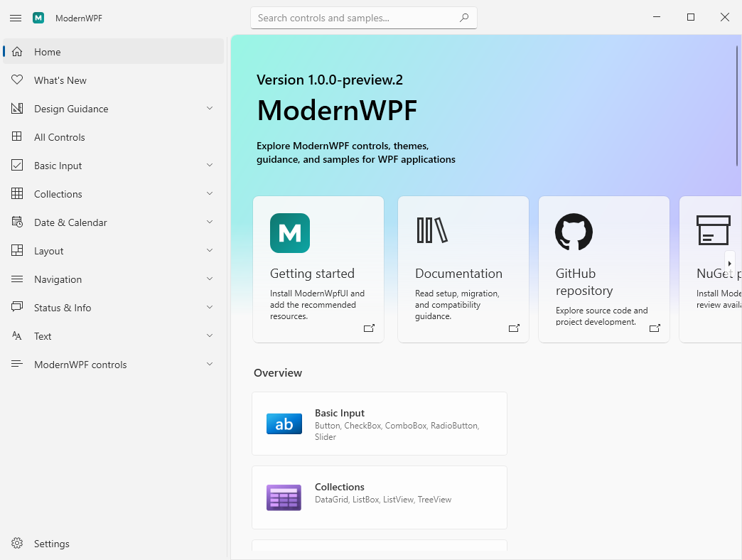Image resolution: width=742 pixels, height=560 pixels.
Task: Open What's New page
Action: click(113, 80)
